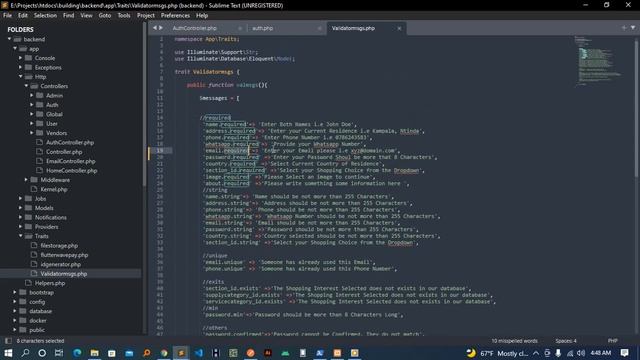Expand the Models folder
640x360 pixels.
coord(20,208)
